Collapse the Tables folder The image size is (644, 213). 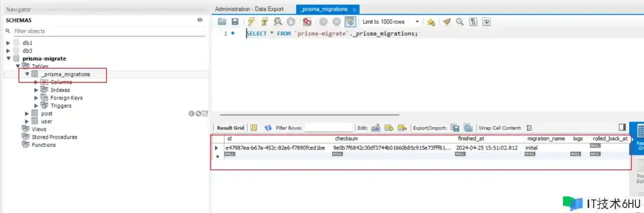[x=17, y=66]
